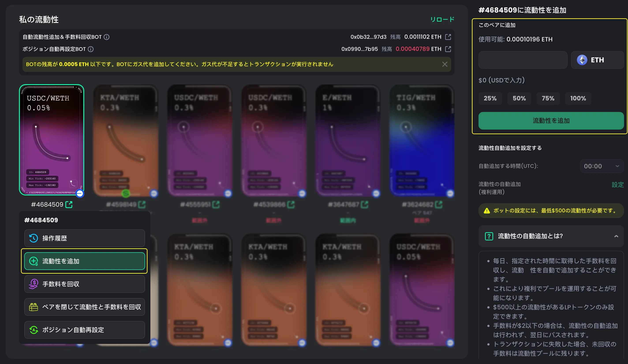Click blue badge on bottom USDC/WETH 0.05% card
The image size is (628, 364).
[x=450, y=343]
